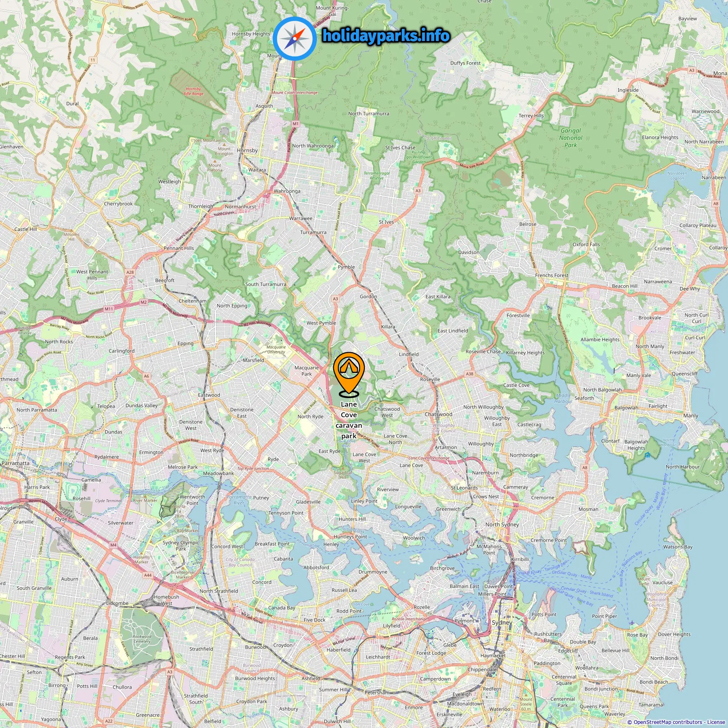Click the M2 motorway shield marker
The image size is (728, 728).
click(x=143, y=302)
